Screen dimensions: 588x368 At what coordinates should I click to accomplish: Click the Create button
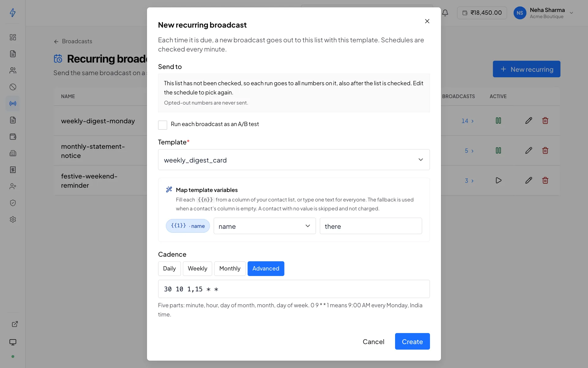tap(413, 342)
